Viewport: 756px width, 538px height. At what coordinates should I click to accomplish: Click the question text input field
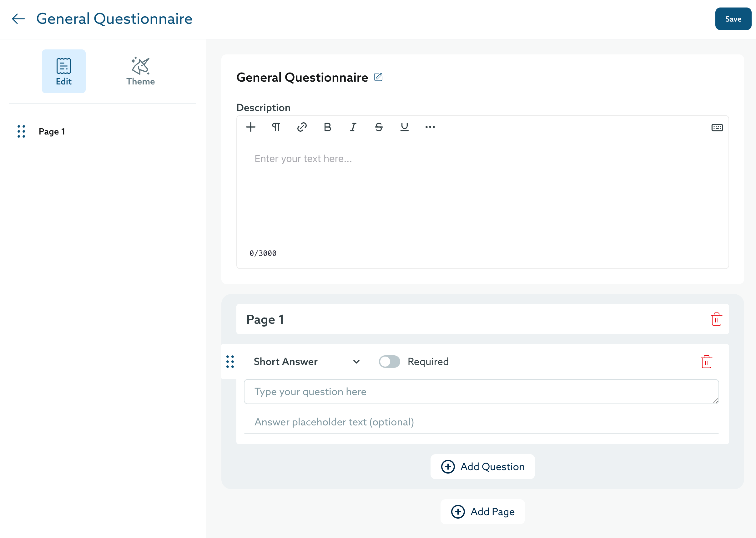click(x=481, y=392)
